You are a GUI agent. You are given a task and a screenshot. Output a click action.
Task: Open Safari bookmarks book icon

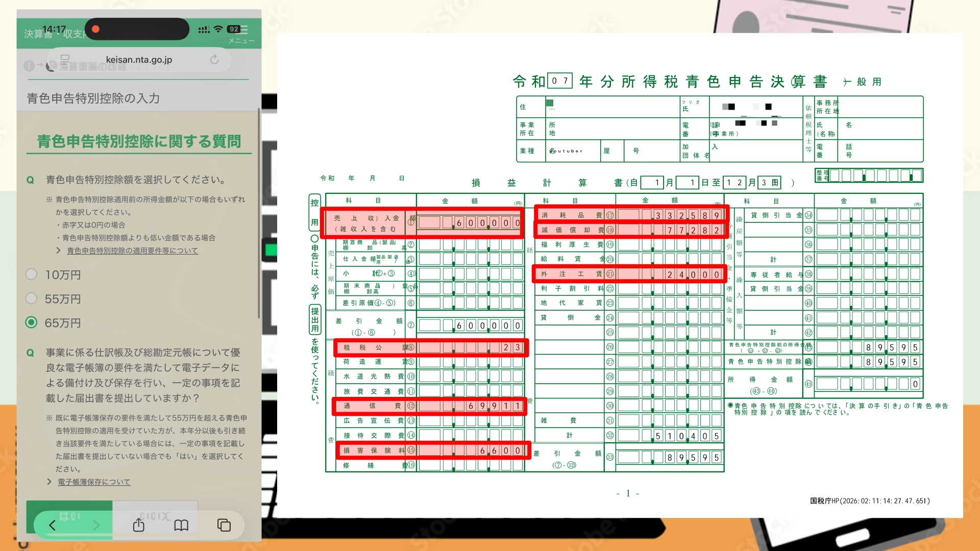tap(181, 525)
